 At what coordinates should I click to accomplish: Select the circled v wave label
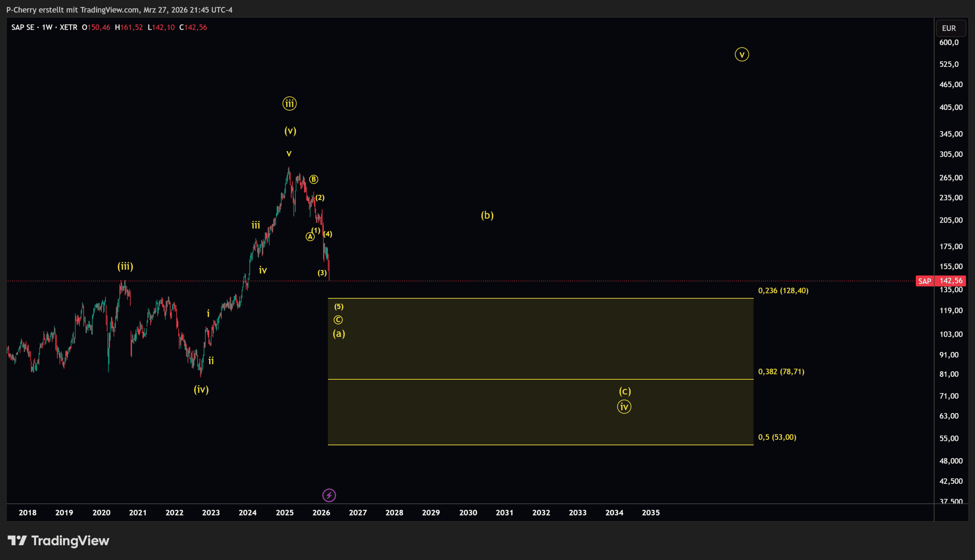(x=742, y=54)
